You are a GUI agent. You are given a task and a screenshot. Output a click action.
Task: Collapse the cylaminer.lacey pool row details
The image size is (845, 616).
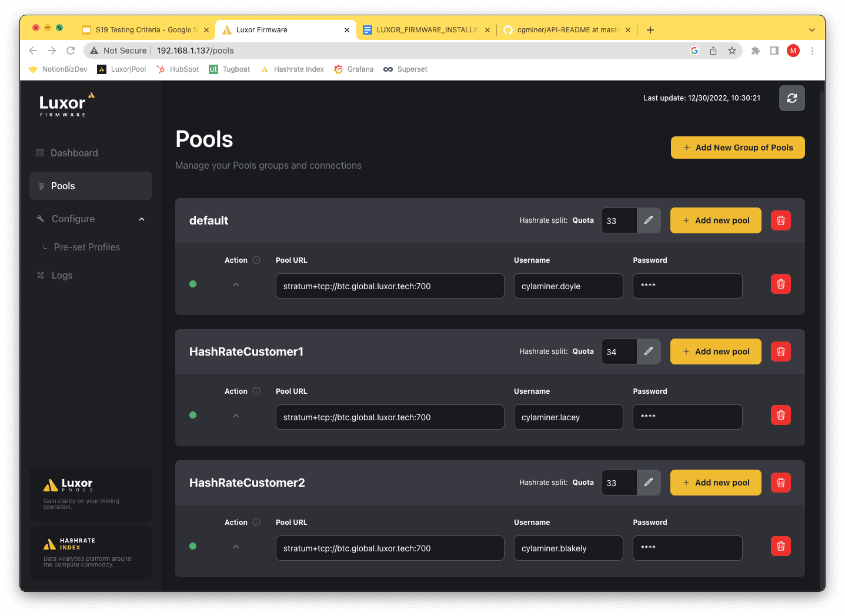pos(236,415)
